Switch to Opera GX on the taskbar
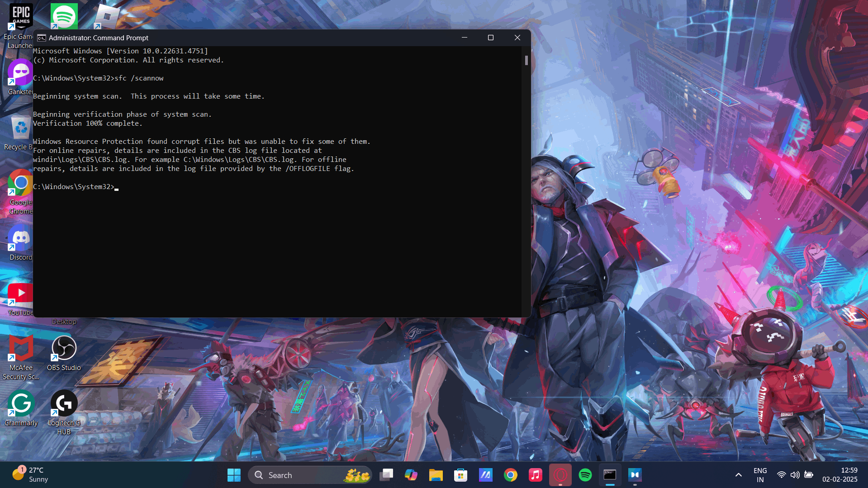Viewport: 868px width, 488px height. 560,475
